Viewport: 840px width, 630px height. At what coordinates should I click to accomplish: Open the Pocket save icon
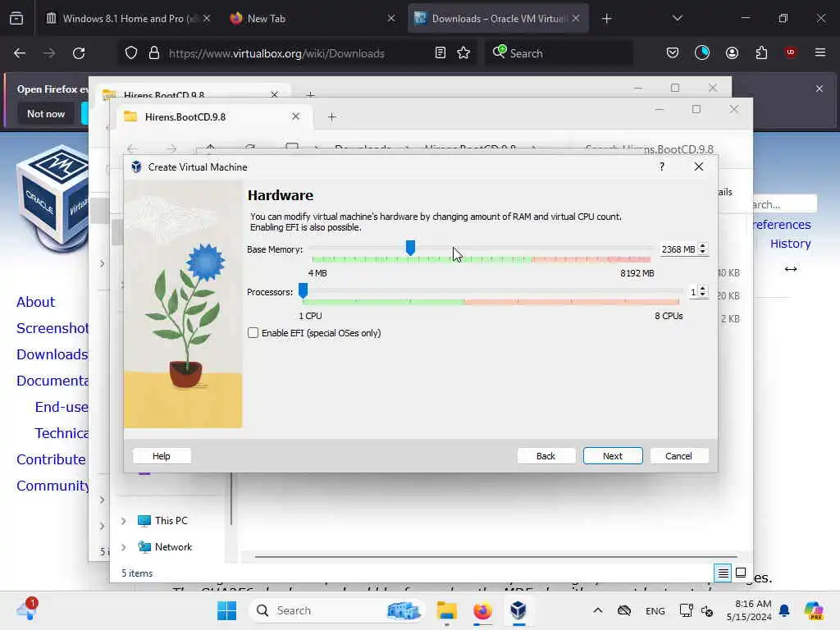[x=673, y=52]
